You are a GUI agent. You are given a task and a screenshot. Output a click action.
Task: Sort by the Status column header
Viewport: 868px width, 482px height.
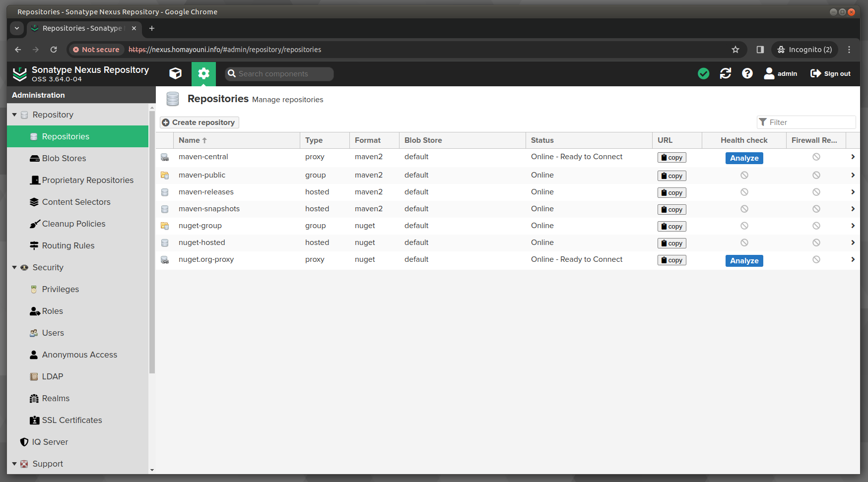click(589, 140)
